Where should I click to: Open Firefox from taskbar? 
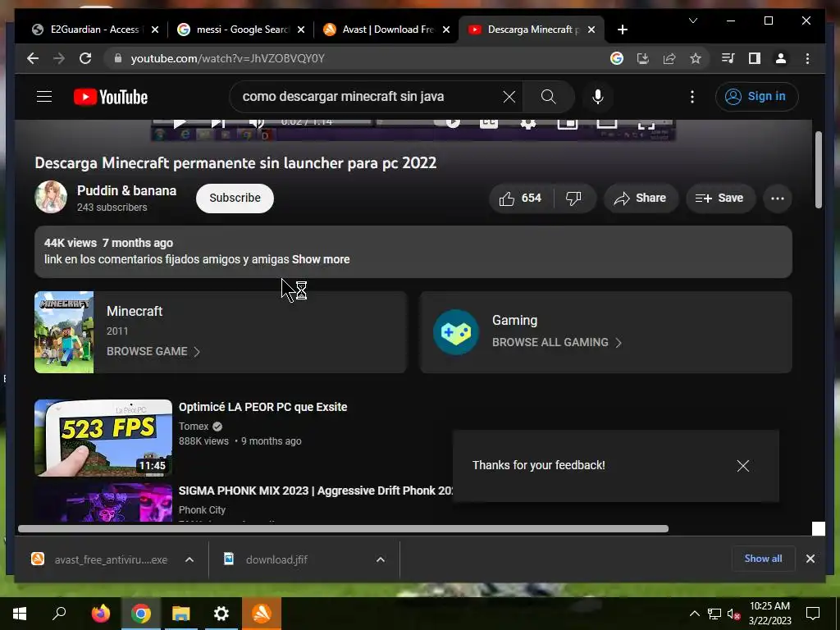(101, 614)
